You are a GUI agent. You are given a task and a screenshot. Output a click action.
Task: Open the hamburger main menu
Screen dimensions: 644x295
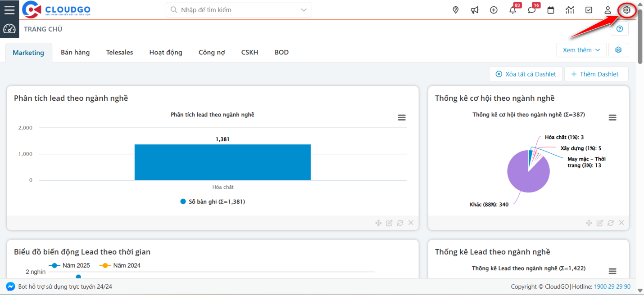(9, 10)
